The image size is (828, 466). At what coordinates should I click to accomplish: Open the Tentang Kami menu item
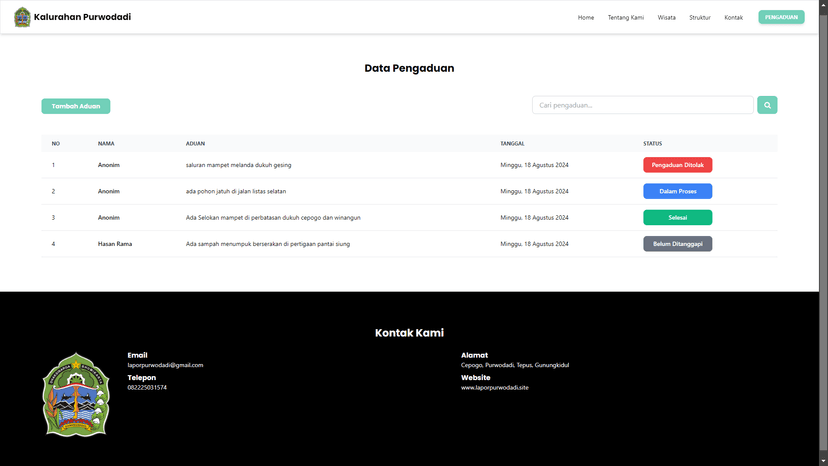[x=626, y=17]
